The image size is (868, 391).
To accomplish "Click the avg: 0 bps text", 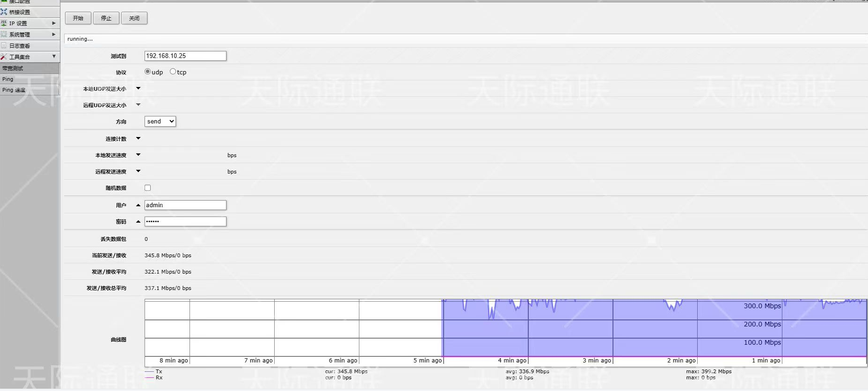I will [519, 377].
